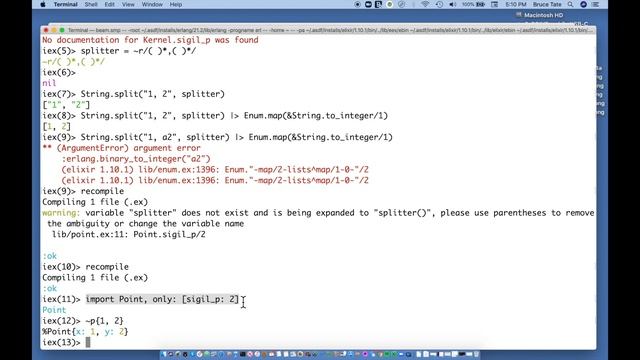
Task: Click the iex(10) recompile command
Action: [x=107, y=267]
